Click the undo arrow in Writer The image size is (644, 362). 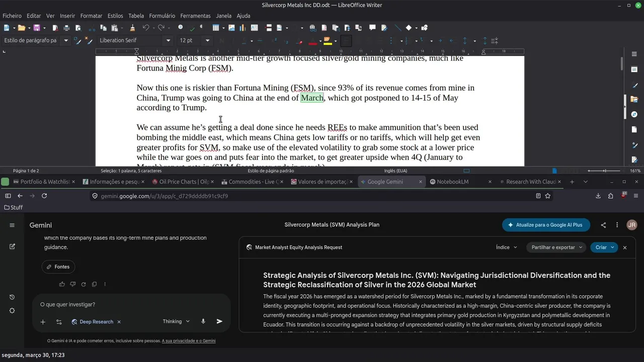(146, 28)
